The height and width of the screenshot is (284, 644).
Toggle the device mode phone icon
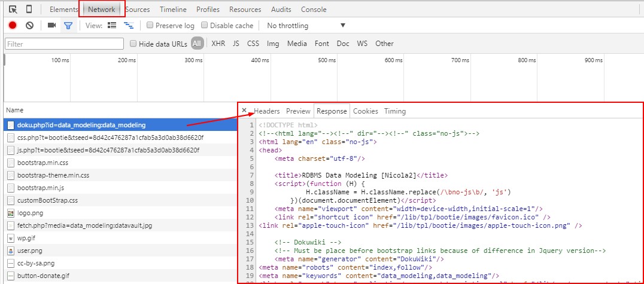tap(29, 10)
